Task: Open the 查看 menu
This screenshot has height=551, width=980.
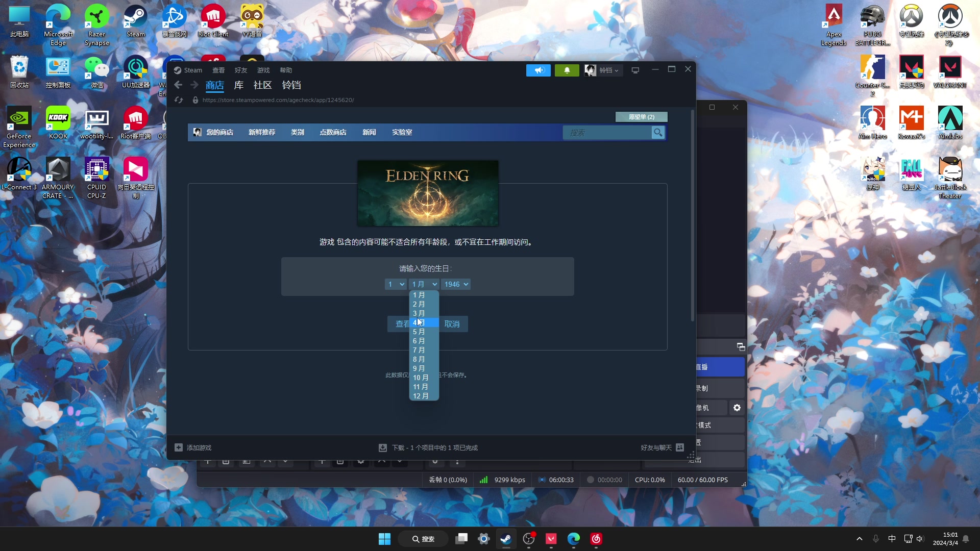Action: [218, 70]
